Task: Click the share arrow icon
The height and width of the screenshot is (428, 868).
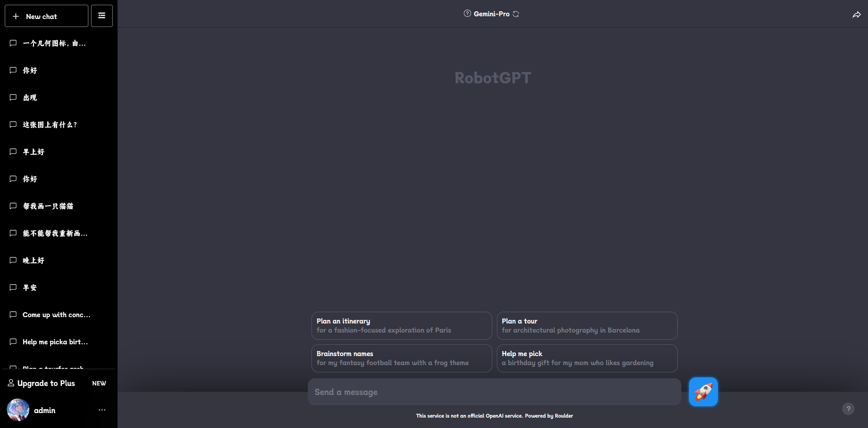Action: (856, 15)
